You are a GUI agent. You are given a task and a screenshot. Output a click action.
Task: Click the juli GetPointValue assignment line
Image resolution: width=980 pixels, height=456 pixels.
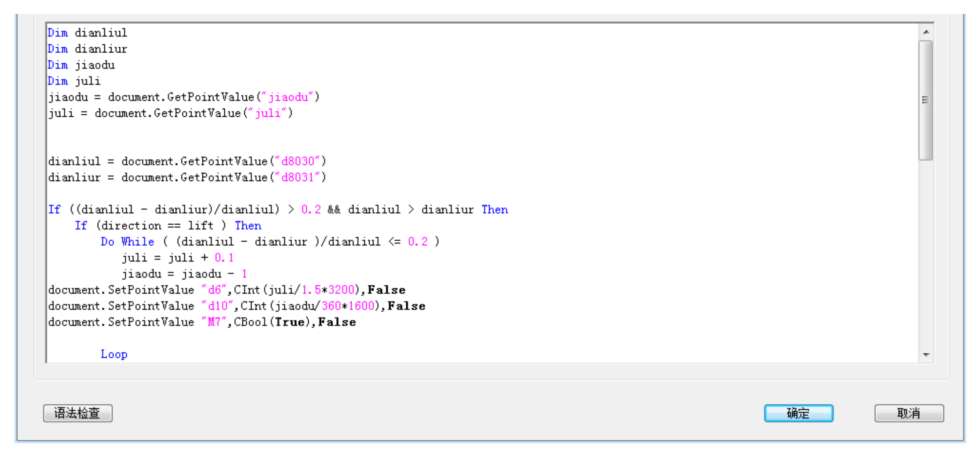click(x=170, y=113)
